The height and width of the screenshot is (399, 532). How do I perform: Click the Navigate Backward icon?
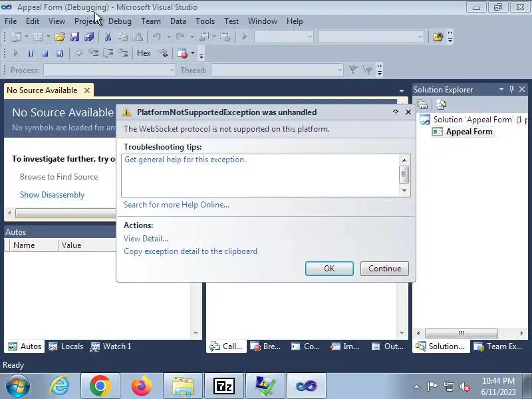204,37
